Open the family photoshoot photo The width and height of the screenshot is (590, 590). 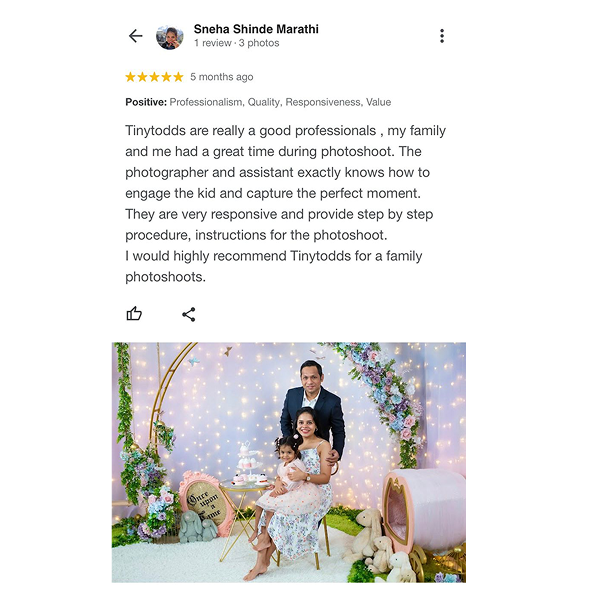(x=289, y=462)
